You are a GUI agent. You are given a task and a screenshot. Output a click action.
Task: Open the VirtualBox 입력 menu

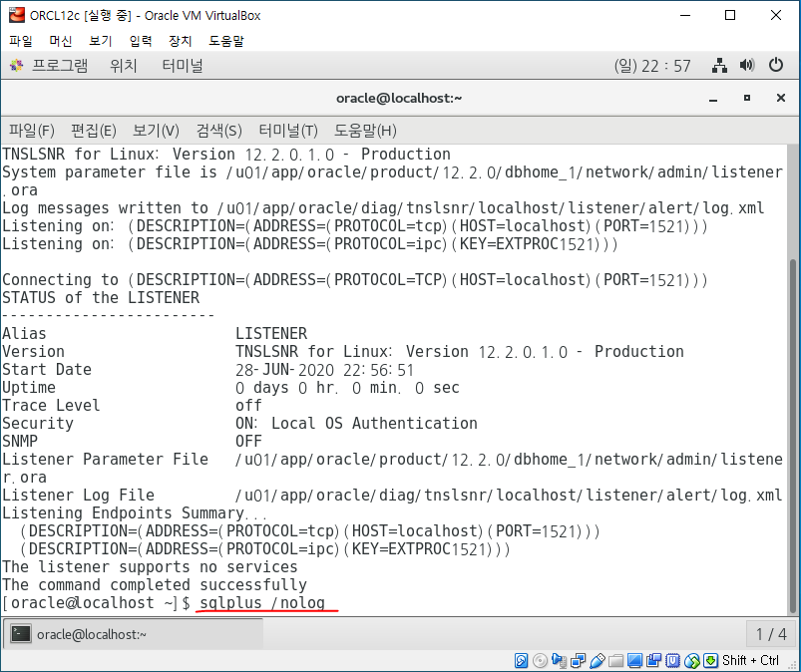pyautogui.click(x=141, y=41)
